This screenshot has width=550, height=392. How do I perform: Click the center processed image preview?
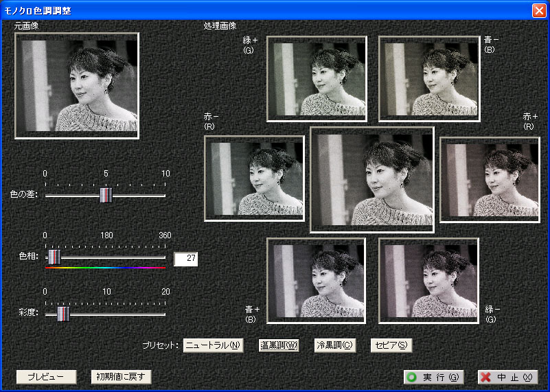(371, 179)
